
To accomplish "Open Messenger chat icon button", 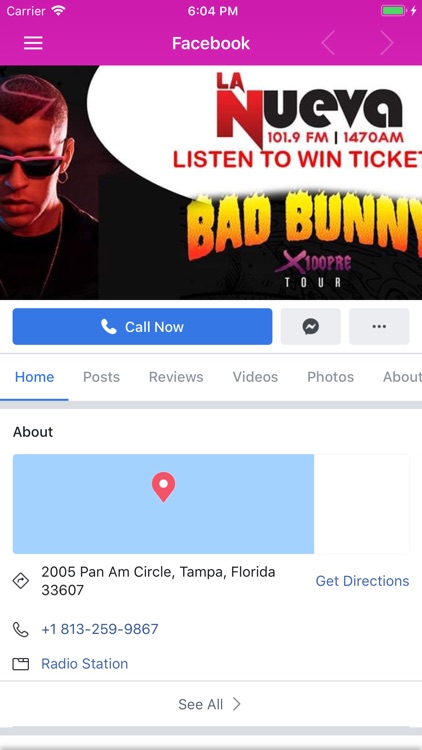I will 311,327.
